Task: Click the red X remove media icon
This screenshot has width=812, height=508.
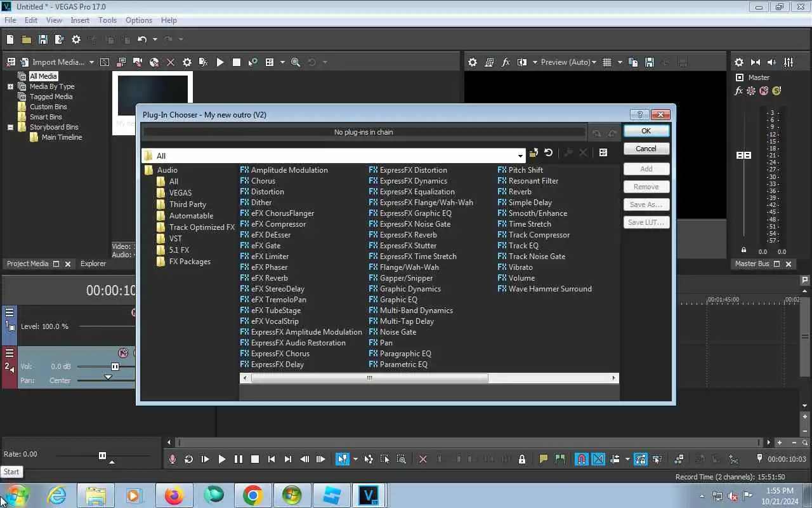Action: click(171, 62)
